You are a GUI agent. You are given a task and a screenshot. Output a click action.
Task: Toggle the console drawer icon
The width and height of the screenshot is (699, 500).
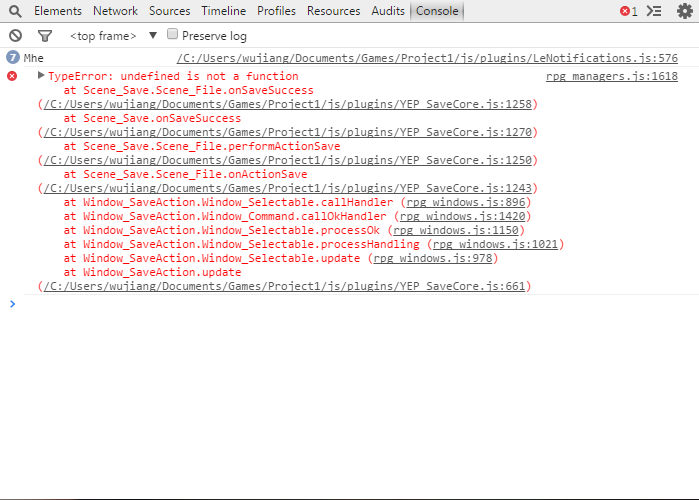(654, 11)
